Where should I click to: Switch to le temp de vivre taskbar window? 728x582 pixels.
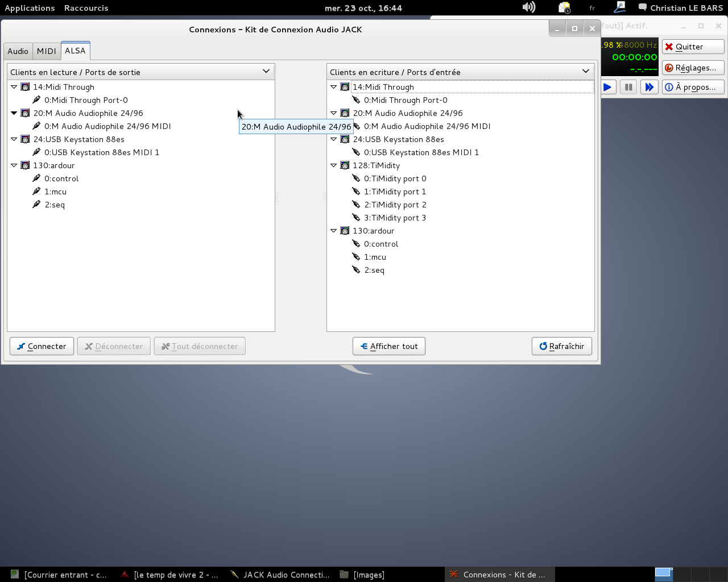pos(169,575)
